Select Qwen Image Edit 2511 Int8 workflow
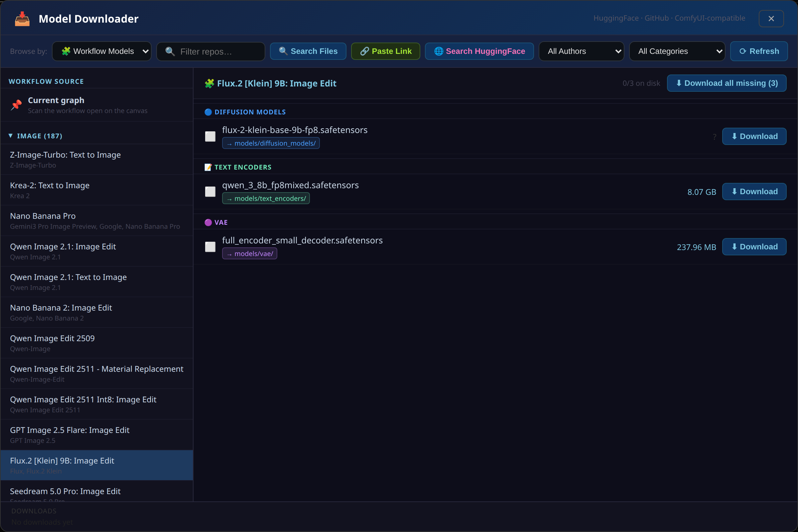798x532 pixels. coord(97,404)
